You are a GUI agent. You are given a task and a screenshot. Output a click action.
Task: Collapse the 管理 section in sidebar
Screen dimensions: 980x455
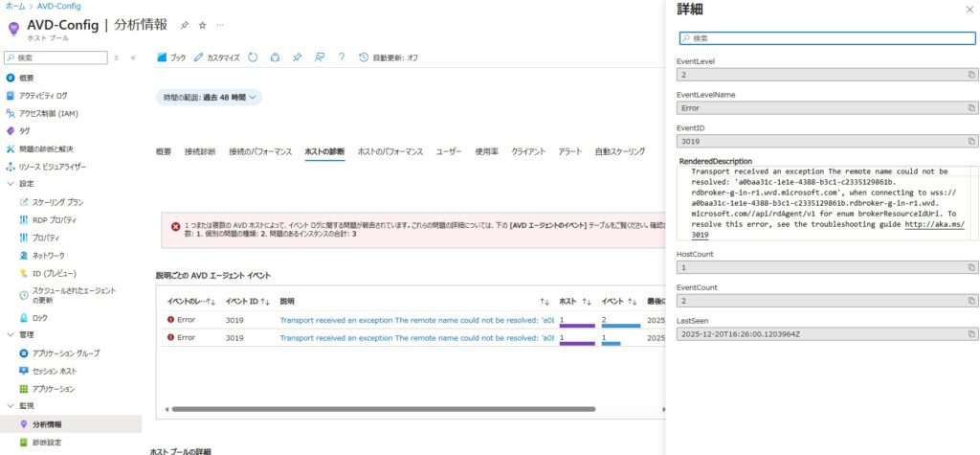click(11, 335)
